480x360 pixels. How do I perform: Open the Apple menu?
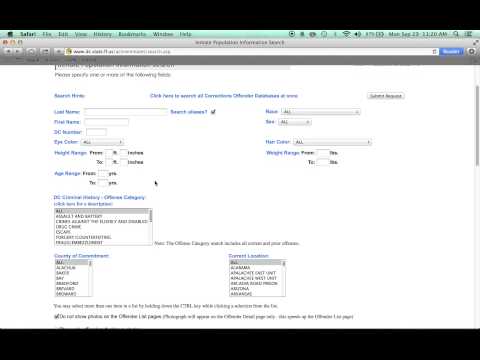point(10,34)
